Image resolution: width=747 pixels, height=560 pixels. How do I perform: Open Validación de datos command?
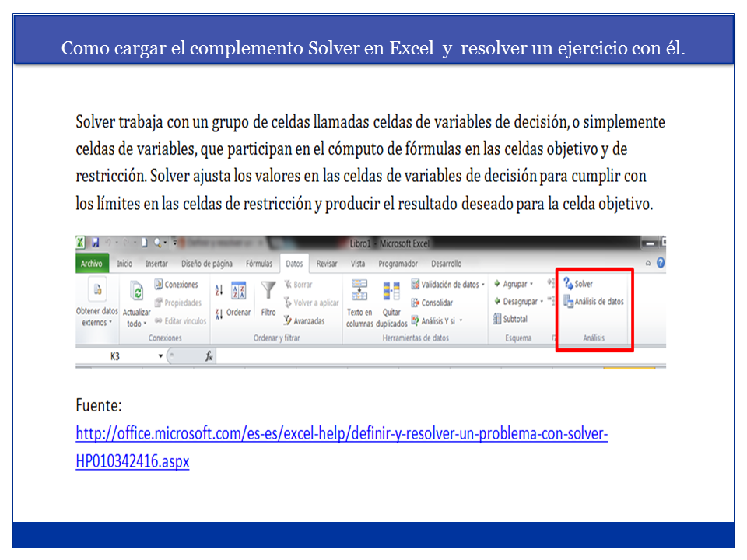[445, 285]
